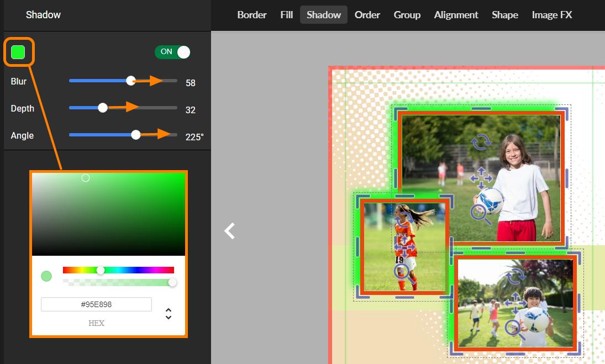Click the Depth slider handle
This screenshot has height=364, width=605.
[103, 108]
